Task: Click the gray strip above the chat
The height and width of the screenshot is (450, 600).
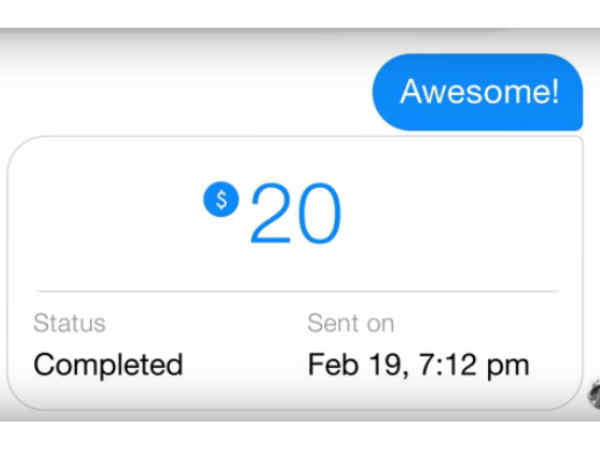Action: (300, 12)
